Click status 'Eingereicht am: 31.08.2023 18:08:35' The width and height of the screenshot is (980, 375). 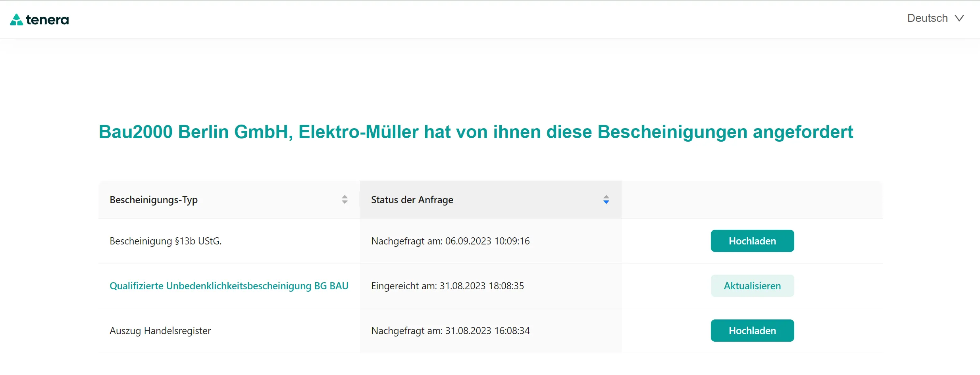point(448,286)
